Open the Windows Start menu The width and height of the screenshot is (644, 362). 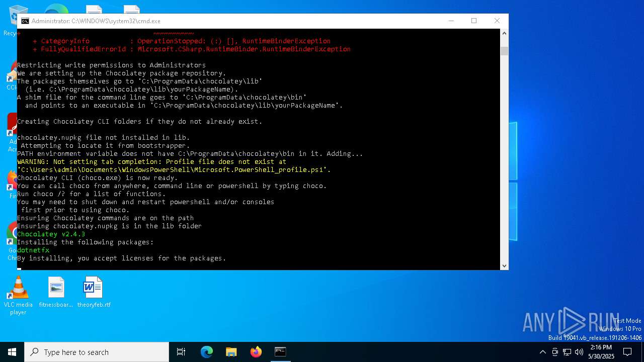pos(12,352)
